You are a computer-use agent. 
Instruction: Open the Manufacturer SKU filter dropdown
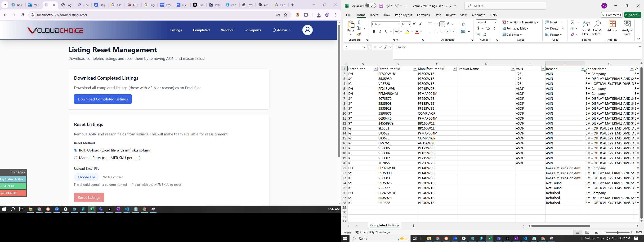coord(455,69)
